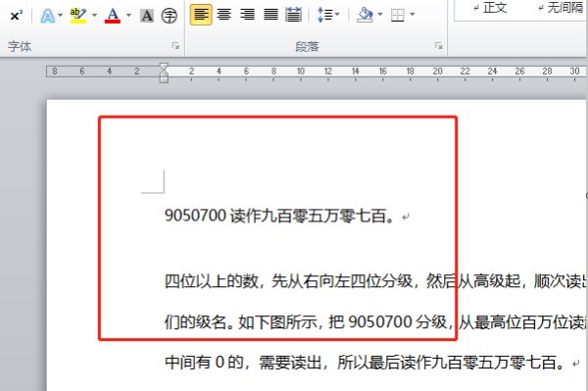The image size is (588, 391).
Task: Apply borders to selection
Action: 398,15
